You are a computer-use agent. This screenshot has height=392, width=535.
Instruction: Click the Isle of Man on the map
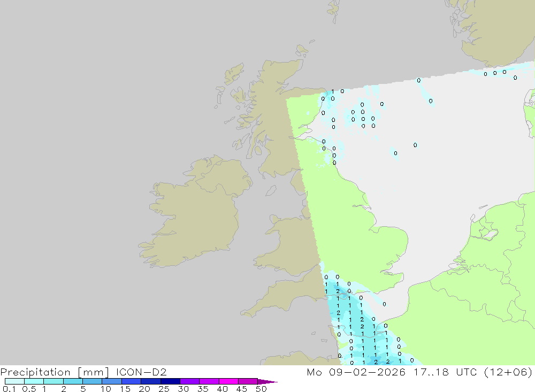[271, 190]
